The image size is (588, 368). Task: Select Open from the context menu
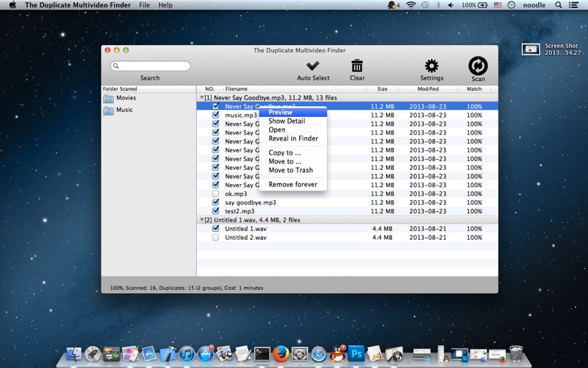coord(293,130)
